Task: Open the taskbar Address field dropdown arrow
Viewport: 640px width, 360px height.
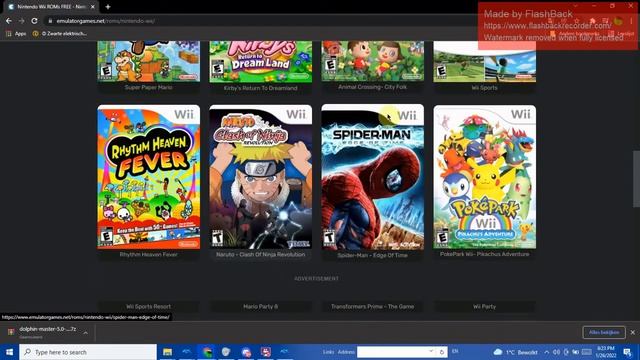Action: [431, 351]
